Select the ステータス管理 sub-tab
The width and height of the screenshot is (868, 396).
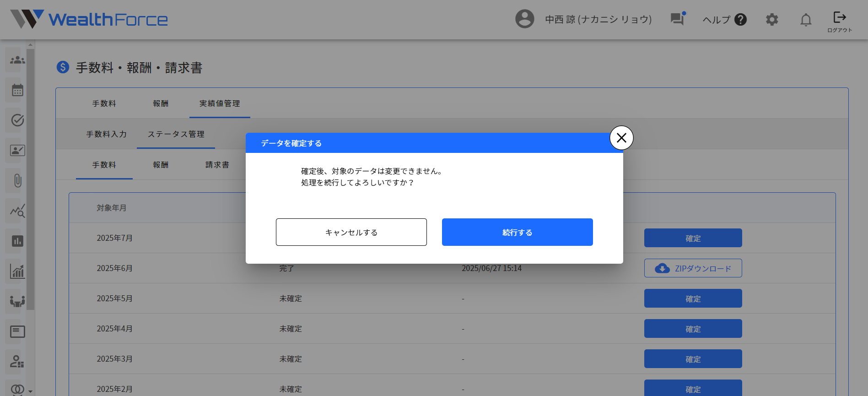[x=176, y=134]
